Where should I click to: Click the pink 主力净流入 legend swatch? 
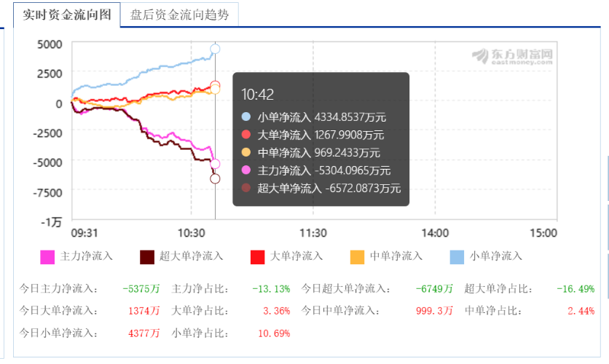pos(47,257)
